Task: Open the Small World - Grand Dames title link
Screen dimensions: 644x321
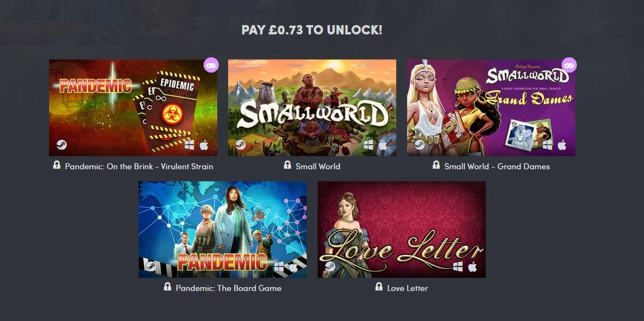Action: pyautogui.click(x=497, y=167)
